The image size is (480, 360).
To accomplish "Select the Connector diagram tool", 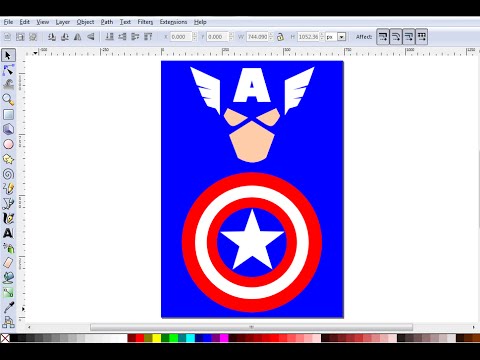I will click(x=8, y=322).
